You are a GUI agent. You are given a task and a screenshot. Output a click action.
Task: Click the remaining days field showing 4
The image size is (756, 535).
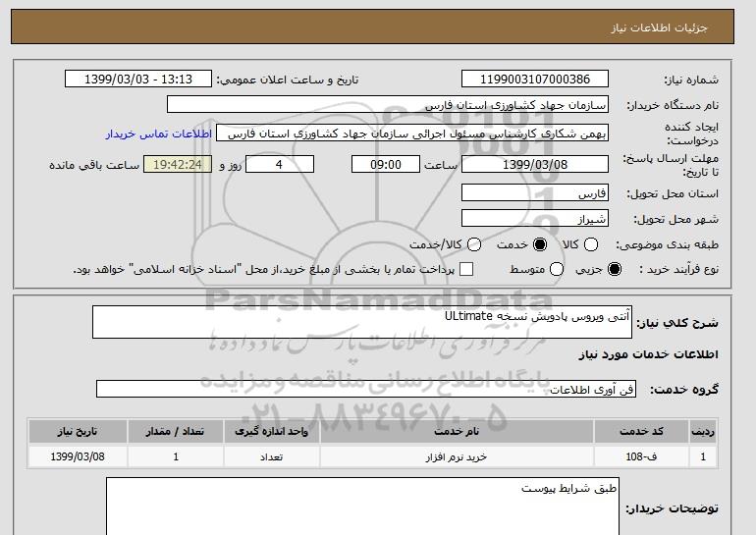click(x=280, y=164)
